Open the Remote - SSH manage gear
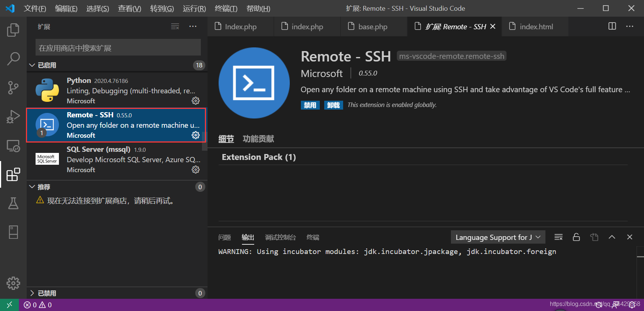Screen dimensions: 644x311 [x=196, y=135]
